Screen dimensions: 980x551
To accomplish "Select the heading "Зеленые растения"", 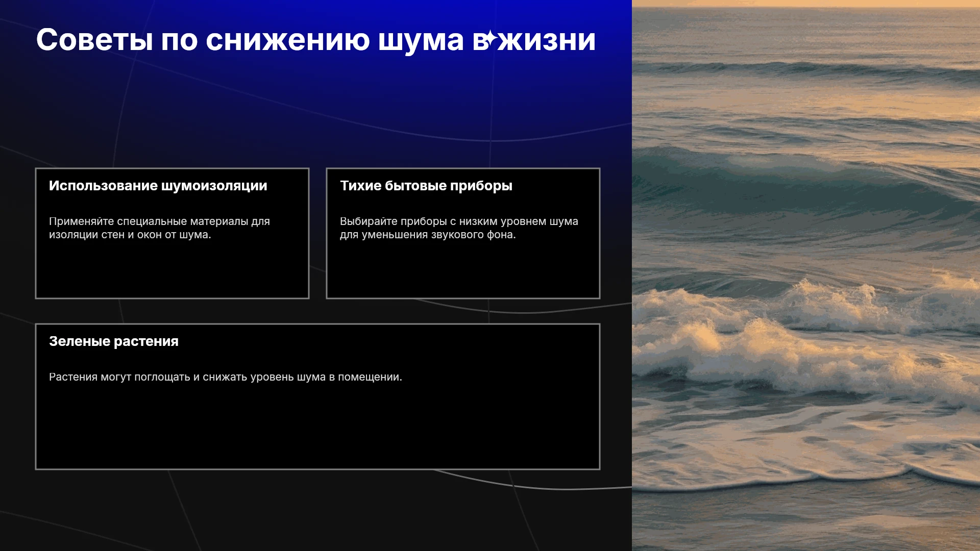I will click(114, 341).
